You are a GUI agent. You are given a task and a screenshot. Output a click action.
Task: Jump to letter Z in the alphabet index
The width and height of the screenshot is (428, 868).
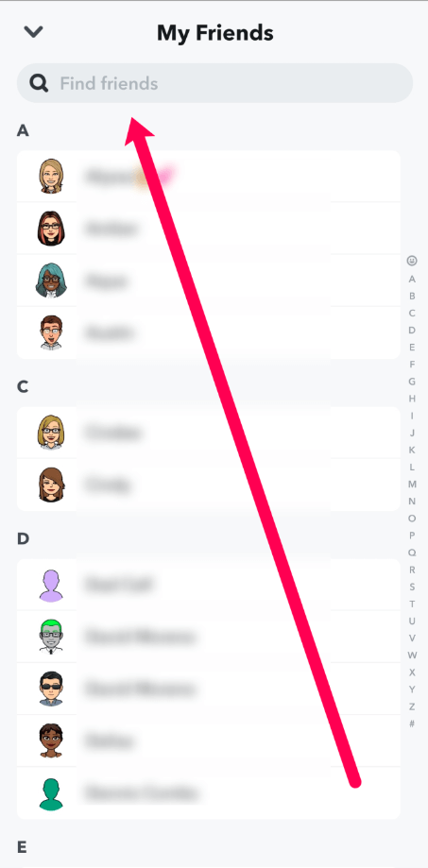(412, 706)
